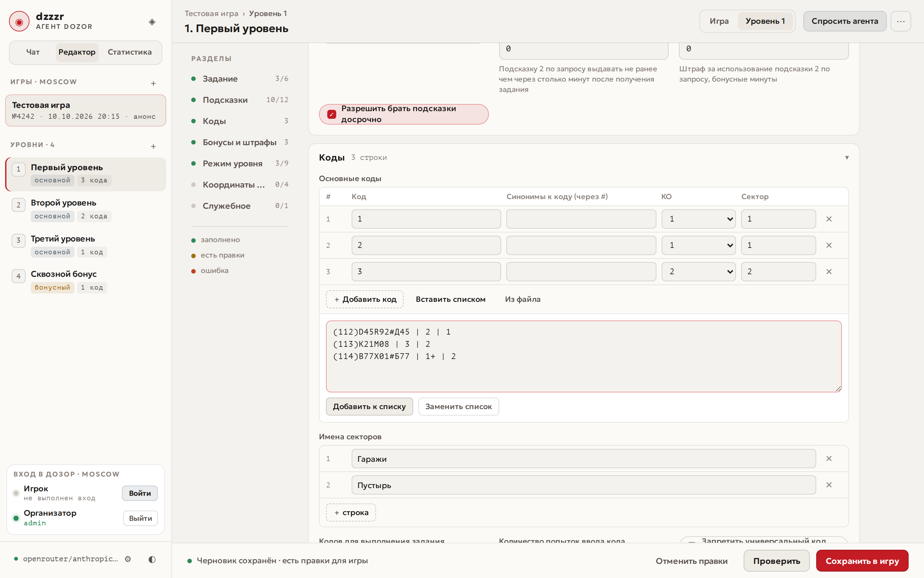Click Спросить агента button
The width and height of the screenshot is (924, 578).
click(844, 22)
